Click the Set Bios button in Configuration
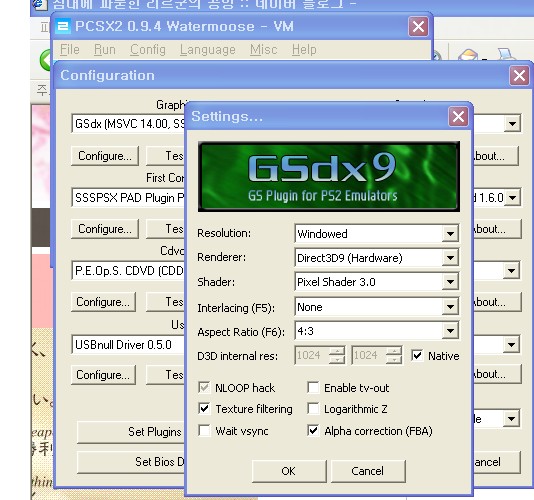This screenshot has height=500, width=534. [x=131, y=462]
